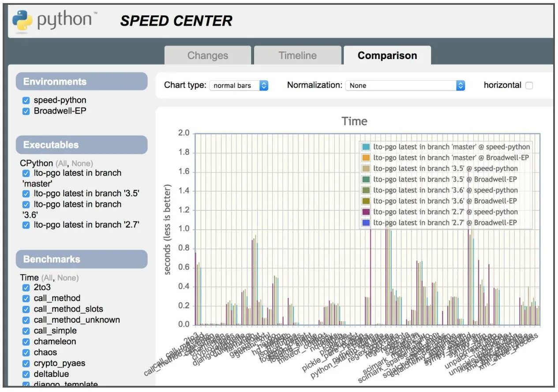The width and height of the screenshot is (558, 392).
Task: Toggle the call_method_unknown benchmark checkbox
Action: coord(26,320)
